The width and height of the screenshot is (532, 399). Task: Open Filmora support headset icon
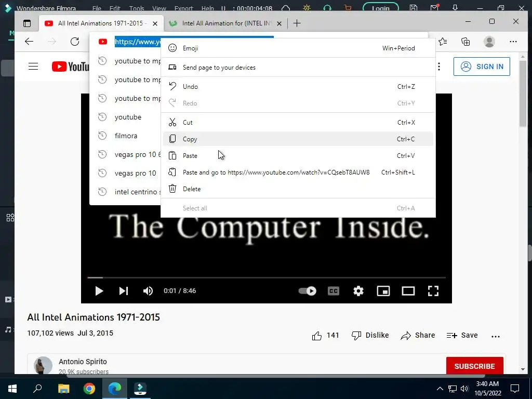click(327, 7)
